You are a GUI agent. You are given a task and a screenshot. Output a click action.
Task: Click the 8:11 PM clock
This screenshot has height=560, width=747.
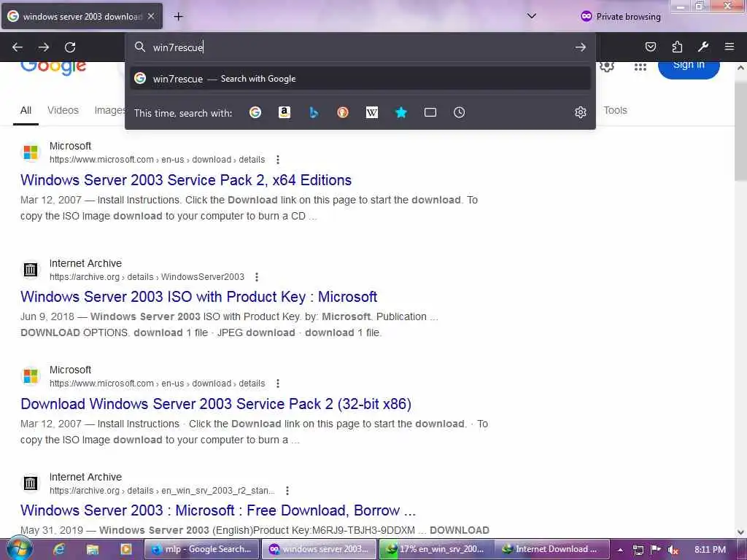[710, 550]
